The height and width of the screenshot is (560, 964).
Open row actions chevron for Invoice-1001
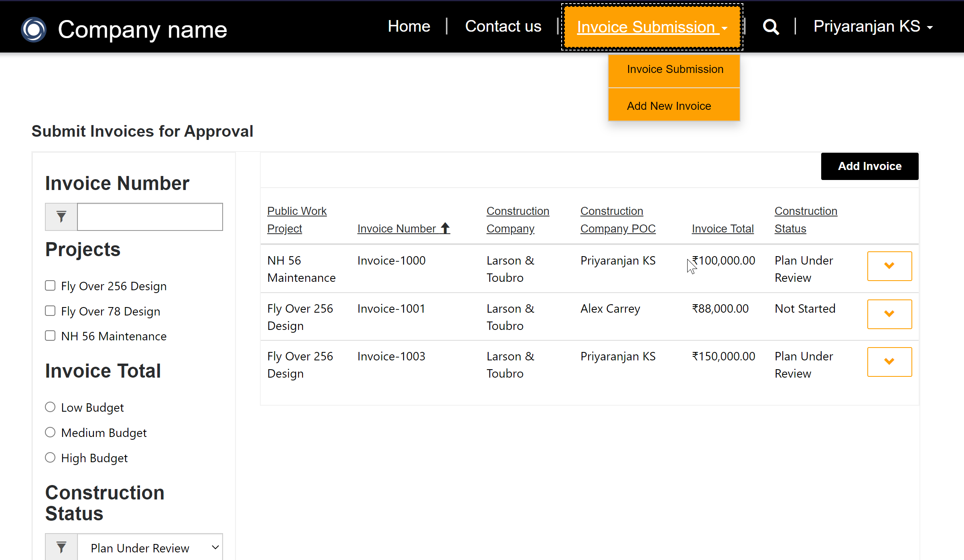(x=889, y=314)
